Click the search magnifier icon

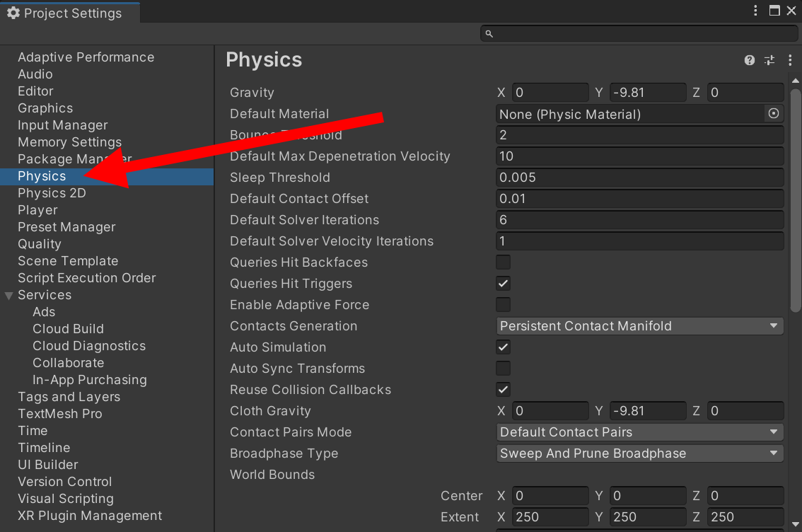(x=489, y=34)
